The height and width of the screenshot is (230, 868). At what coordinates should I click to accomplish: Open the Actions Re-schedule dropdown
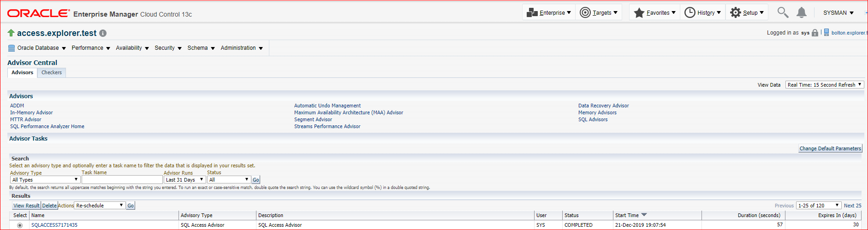(100, 206)
